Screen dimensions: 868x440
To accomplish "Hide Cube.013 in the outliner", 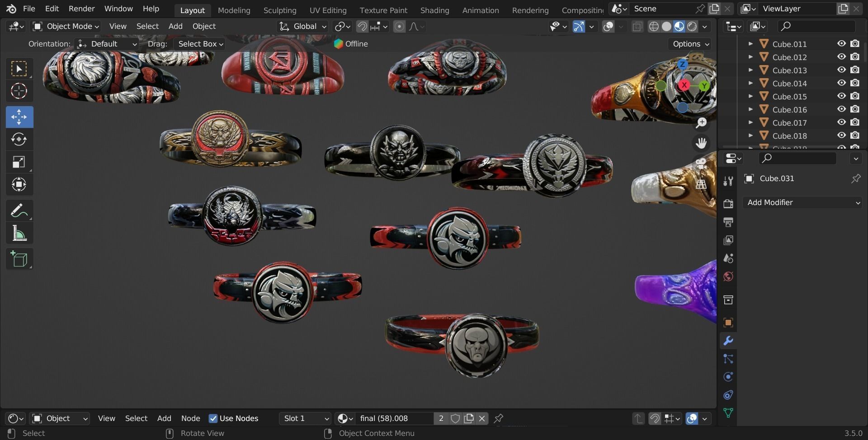I will pyautogui.click(x=841, y=70).
